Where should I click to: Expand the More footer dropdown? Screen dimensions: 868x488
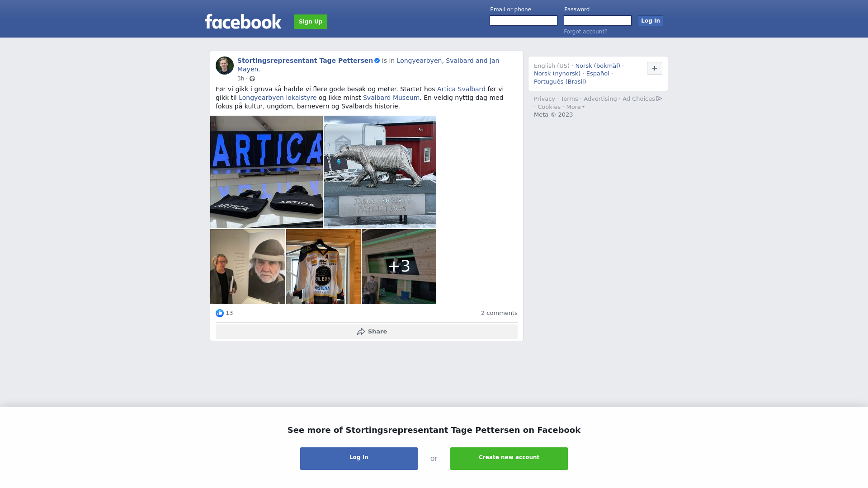pyautogui.click(x=575, y=107)
